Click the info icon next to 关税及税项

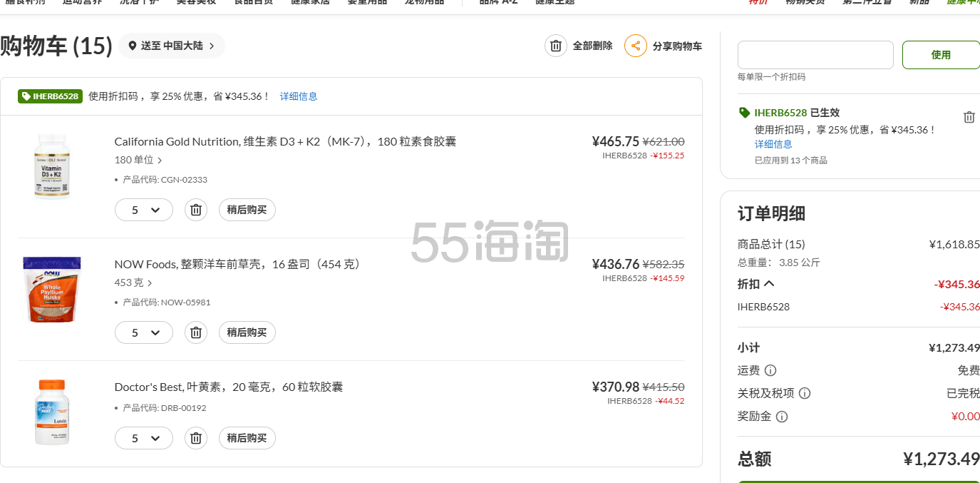click(805, 393)
